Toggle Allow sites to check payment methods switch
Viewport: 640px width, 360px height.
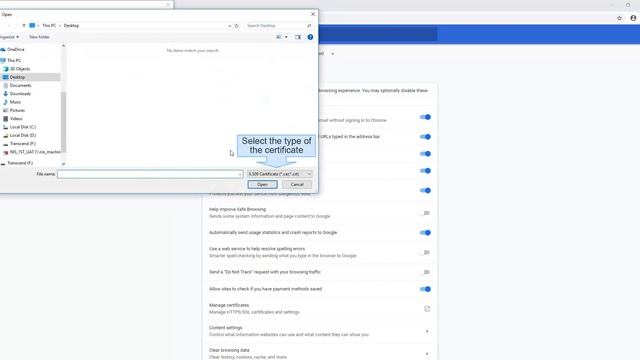[425, 289]
